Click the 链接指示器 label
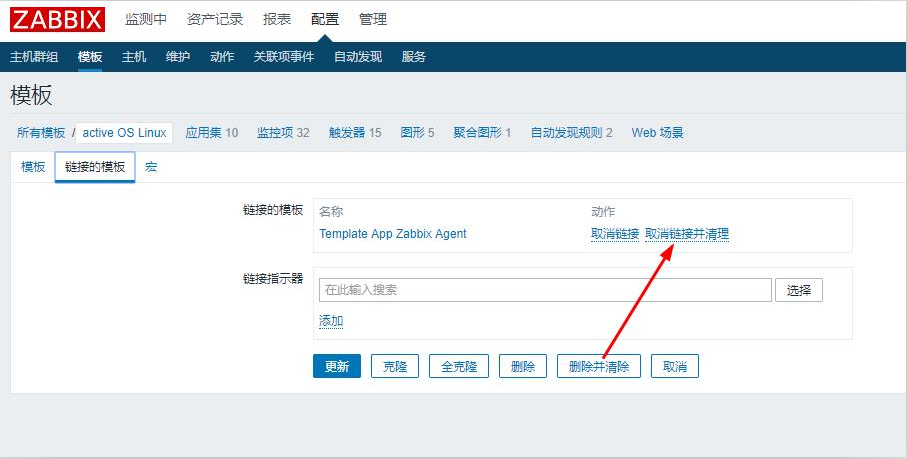Viewport: 907px width, 459px height. coord(273,279)
